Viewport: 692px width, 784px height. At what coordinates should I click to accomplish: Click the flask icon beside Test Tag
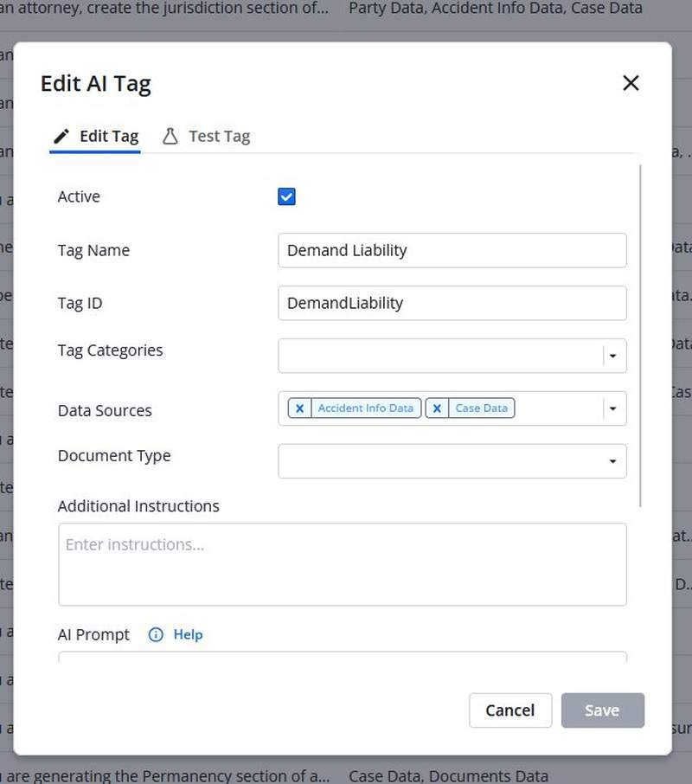pos(170,136)
